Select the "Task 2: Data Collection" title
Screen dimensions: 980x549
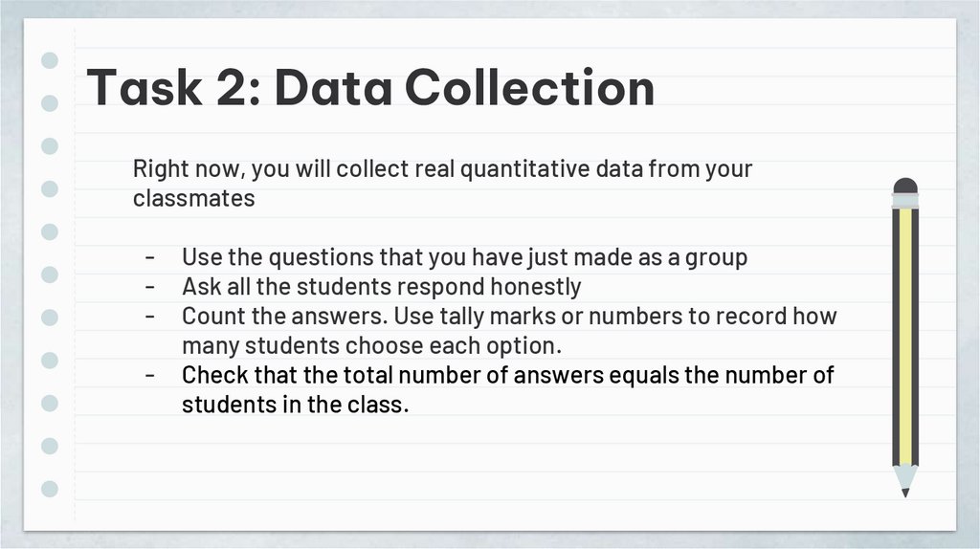point(370,88)
